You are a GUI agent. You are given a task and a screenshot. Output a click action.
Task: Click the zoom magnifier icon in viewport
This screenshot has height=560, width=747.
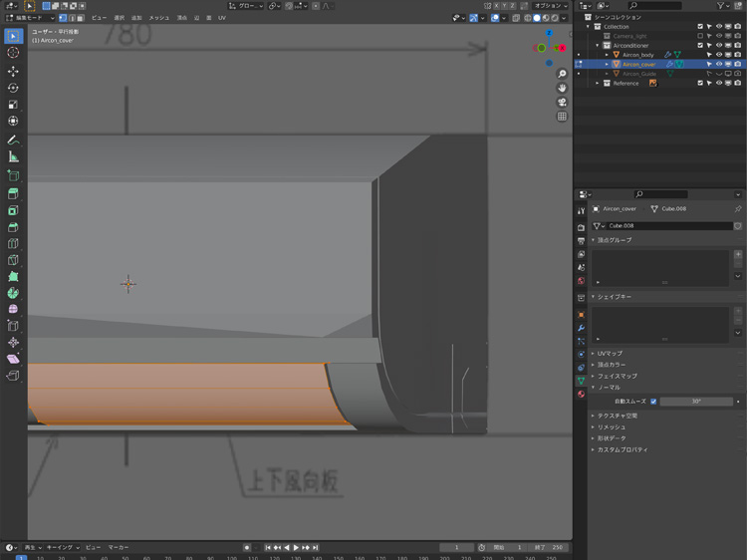click(x=562, y=74)
